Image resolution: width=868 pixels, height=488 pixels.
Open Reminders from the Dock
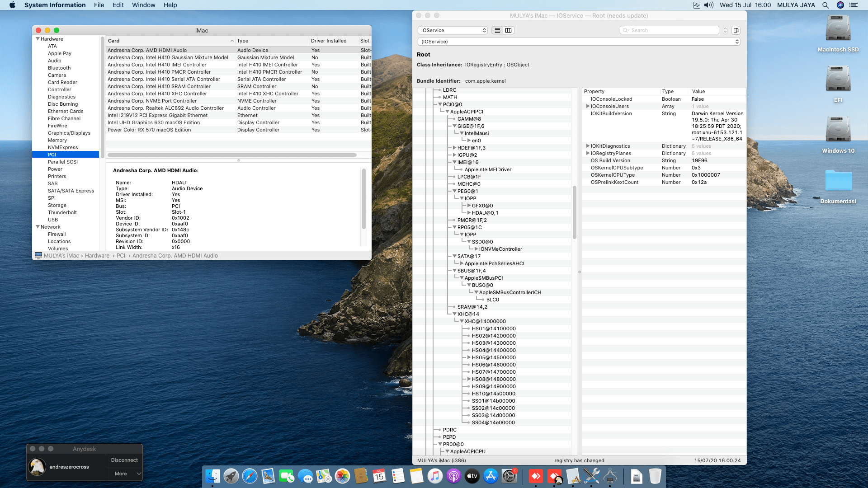[x=398, y=476]
